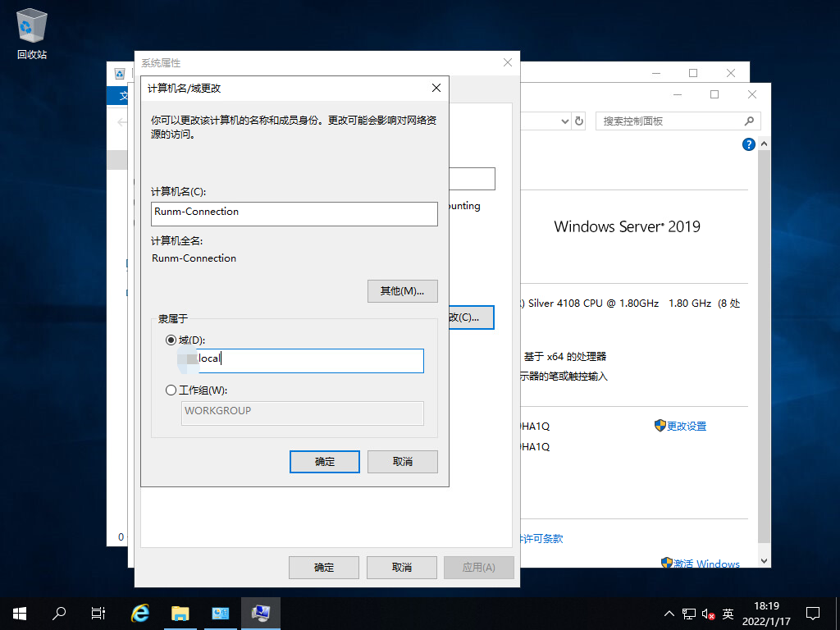Open the Recycle Bin desktop icon
The image size is (840, 630).
coord(32,33)
